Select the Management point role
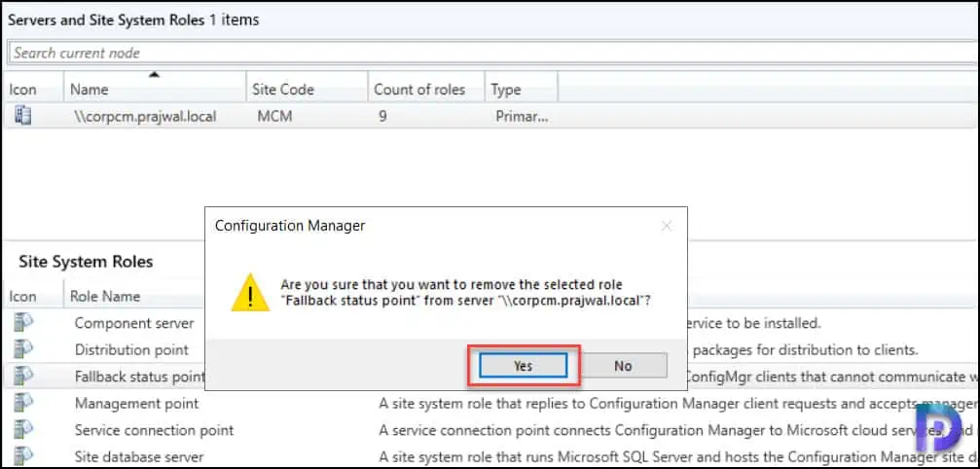This screenshot has height=469, width=980. [x=136, y=404]
